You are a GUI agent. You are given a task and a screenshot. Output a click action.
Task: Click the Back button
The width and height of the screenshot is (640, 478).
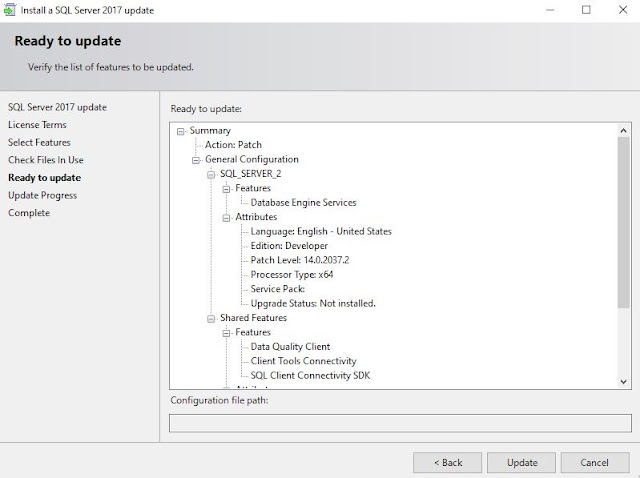pyautogui.click(x=447, y=462)
